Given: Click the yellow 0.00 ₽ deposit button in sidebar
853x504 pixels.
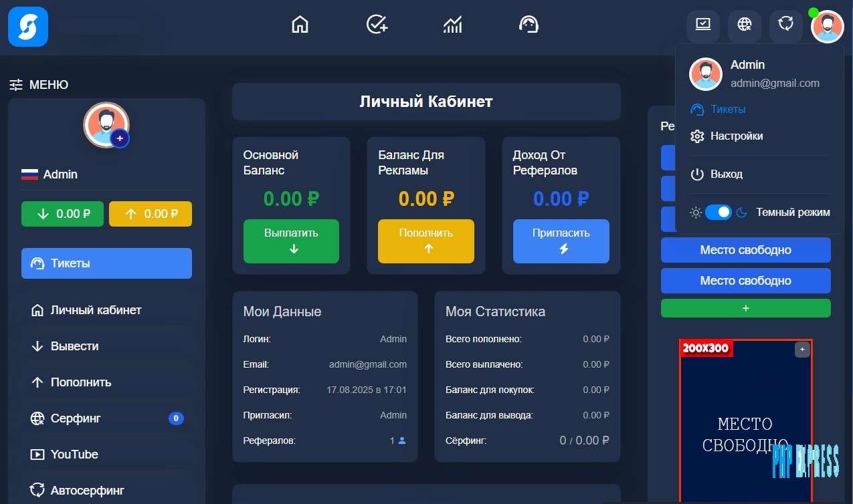Looking at the screenshot, I should [151, 214].
